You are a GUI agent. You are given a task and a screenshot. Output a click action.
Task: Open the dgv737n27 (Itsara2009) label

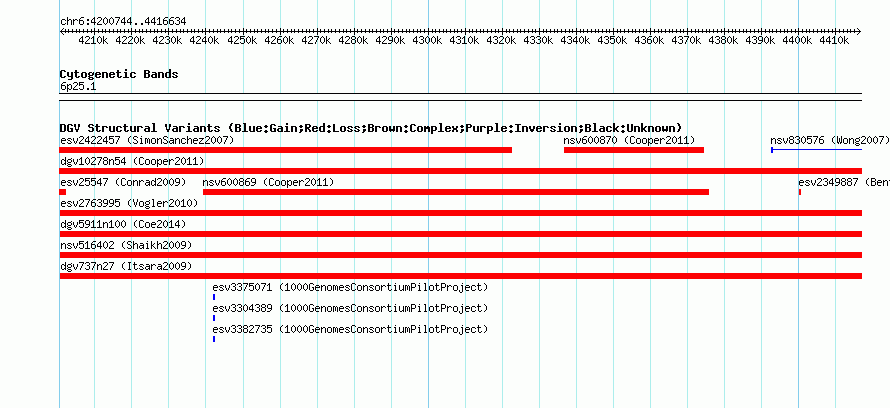pos(126,266)
